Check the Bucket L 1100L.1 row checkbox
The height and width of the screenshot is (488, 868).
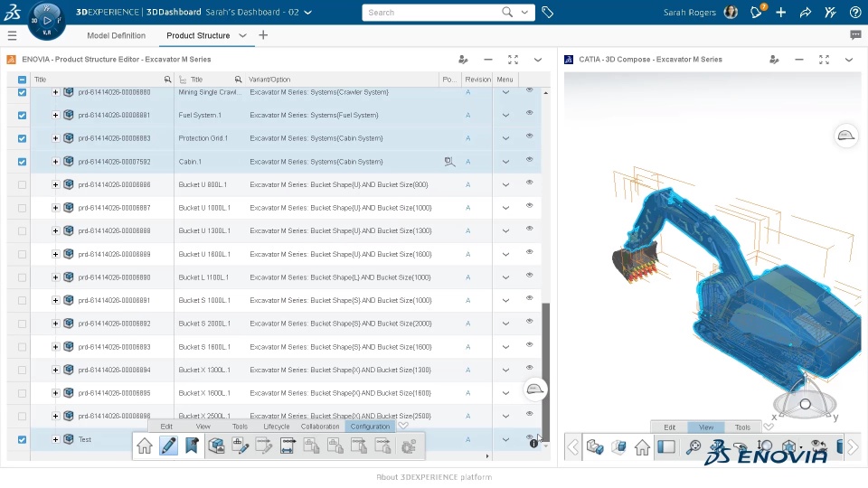tap(22, 277)
